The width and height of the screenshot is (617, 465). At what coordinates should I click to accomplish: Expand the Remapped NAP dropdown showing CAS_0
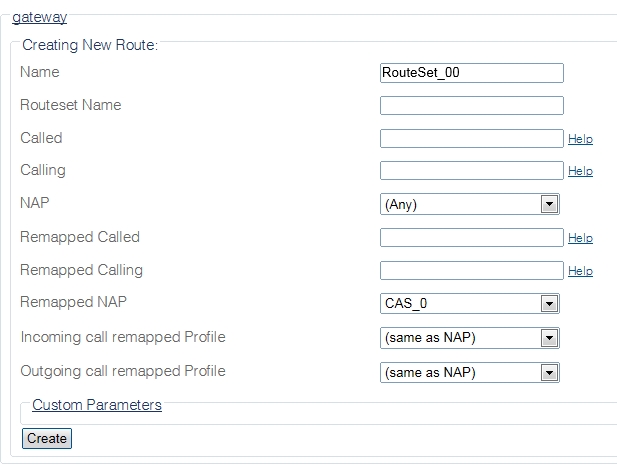point(469,303)
